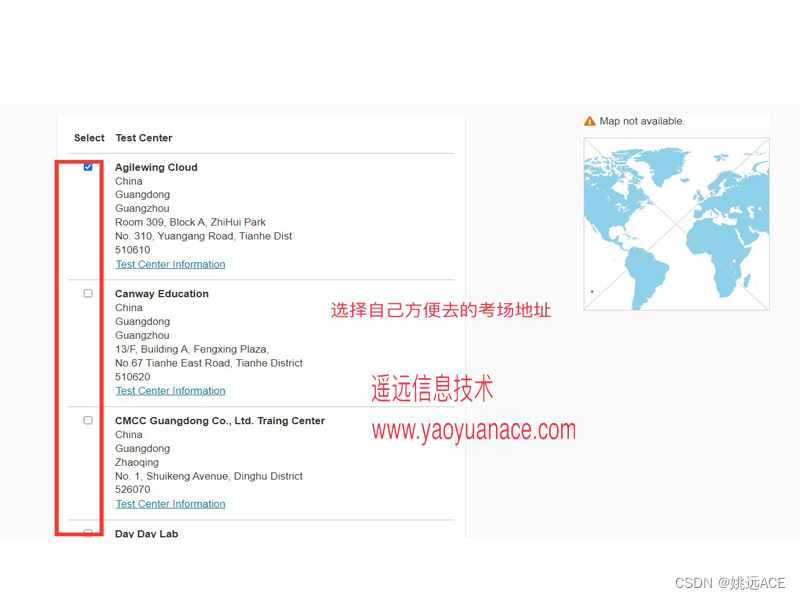Click the Agilewing Cloud test center name
Image resolution: width=800 pixels, height=600 pixels.
(x=156, y=167)
